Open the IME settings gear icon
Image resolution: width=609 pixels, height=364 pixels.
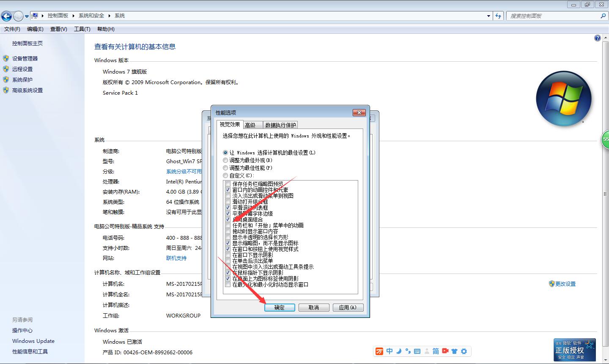tap(464, 351)
